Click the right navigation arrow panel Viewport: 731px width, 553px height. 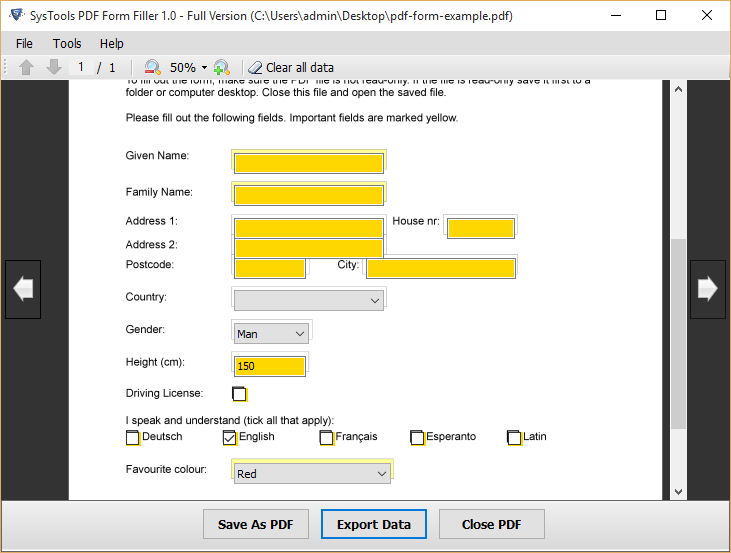click(708, 290)
